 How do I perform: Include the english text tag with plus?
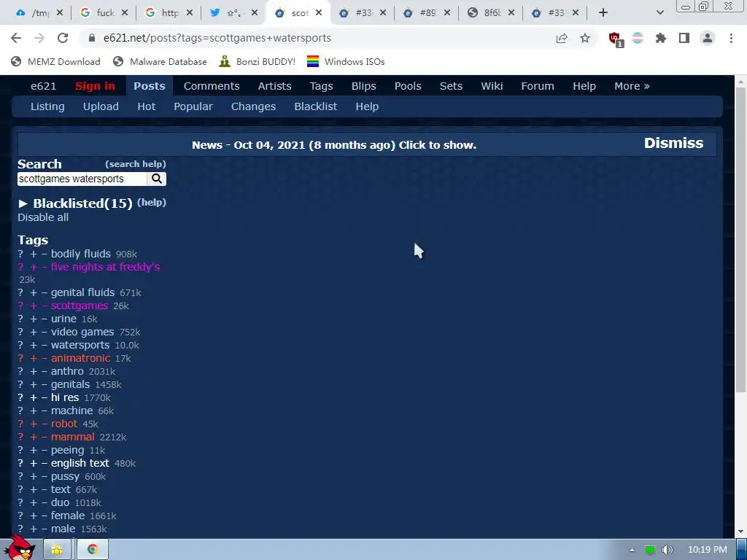pyautogui.click(x=34, y=463)
